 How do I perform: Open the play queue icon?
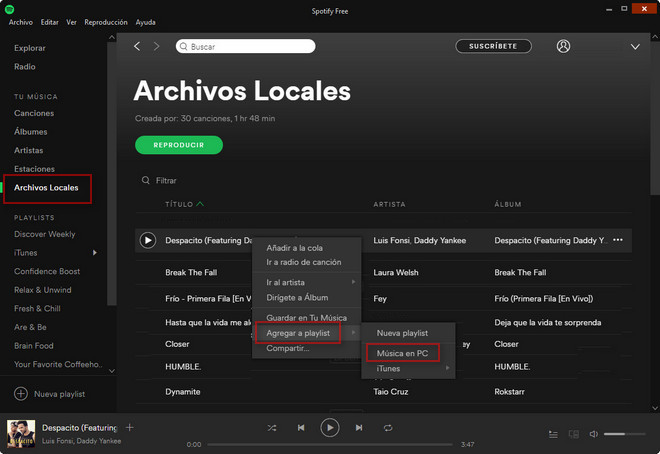[x=553, y=434]
